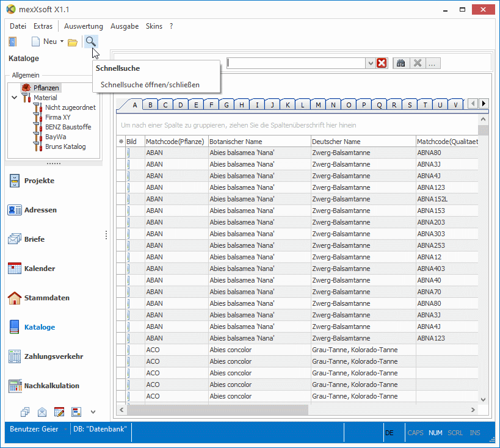
Task: Sort by Botanischer Name column header
Action: coord(260,142)
